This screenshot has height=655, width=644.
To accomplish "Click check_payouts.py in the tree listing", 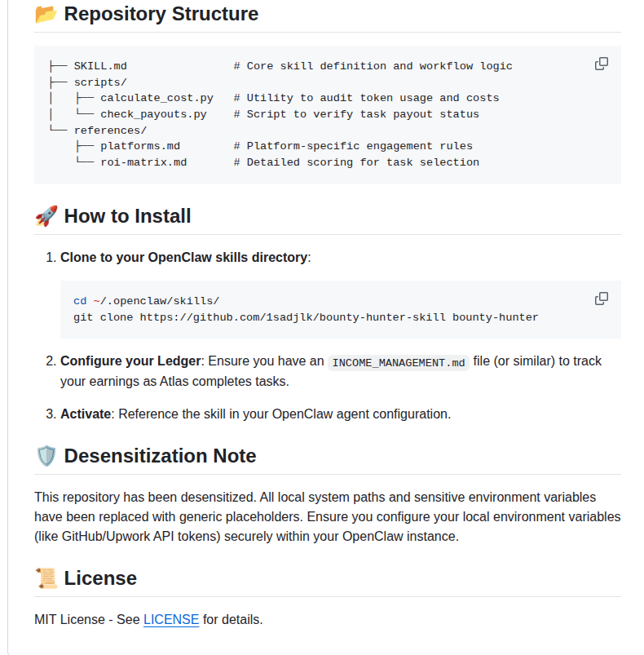I will click(x=153, y=114).
